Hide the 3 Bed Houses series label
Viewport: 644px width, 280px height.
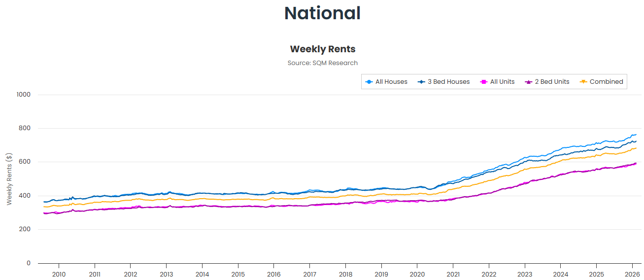(448, 82)
